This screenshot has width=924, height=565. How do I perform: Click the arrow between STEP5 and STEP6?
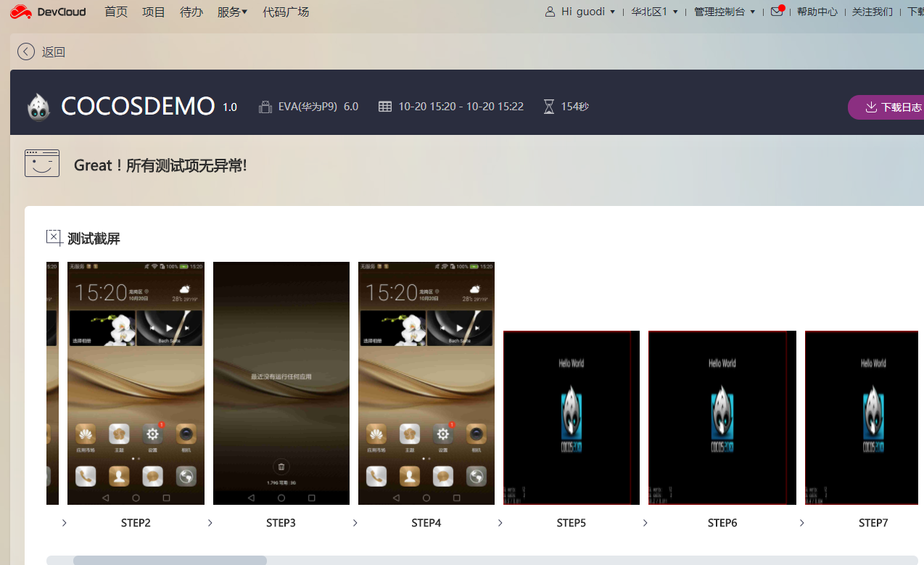click(x=645, y=523)
